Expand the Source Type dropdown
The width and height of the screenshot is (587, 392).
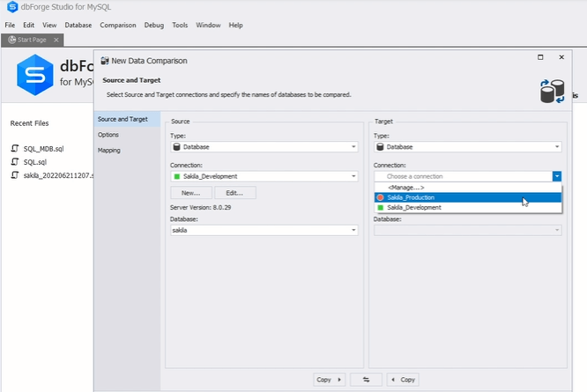[353, 147]
